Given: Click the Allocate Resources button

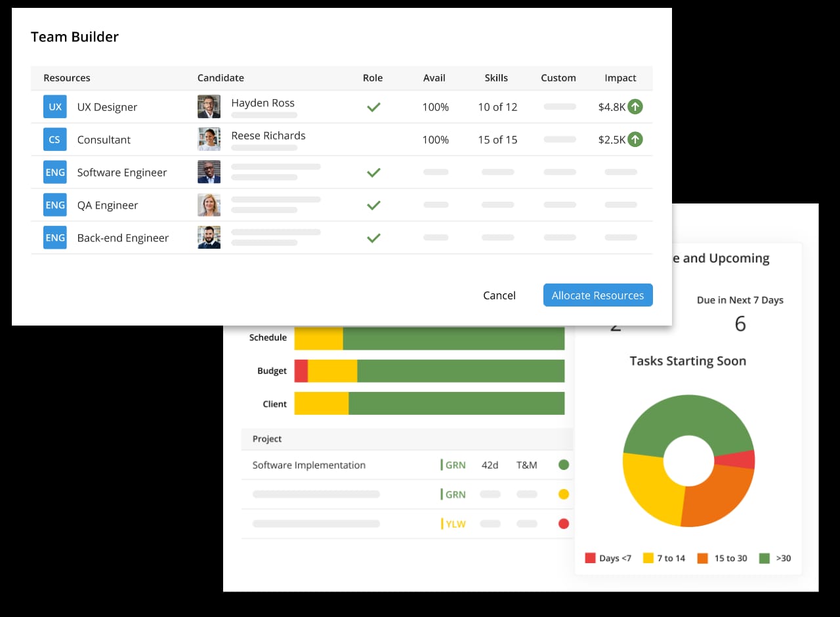Looking at the screenshot, I should pyautogui.click(x=598, y=295).
